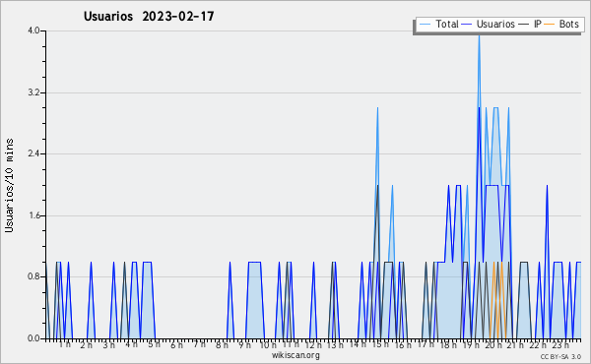Click the 'CC BY-SA 3.0' license text
591x364 pixels.
[560, 357]
